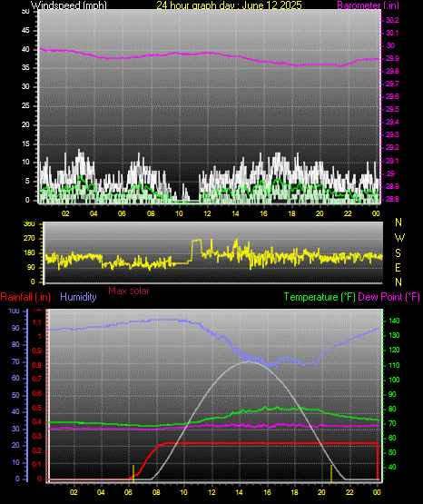
Task: Click the 28.8 barometer scale value
Action: (x=392, y=199)
